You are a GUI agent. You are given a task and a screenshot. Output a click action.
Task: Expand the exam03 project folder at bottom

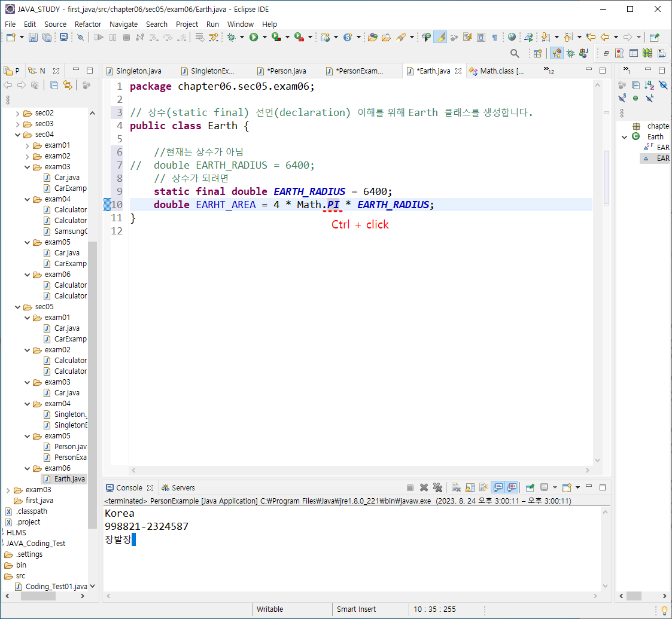pos(8,490)
